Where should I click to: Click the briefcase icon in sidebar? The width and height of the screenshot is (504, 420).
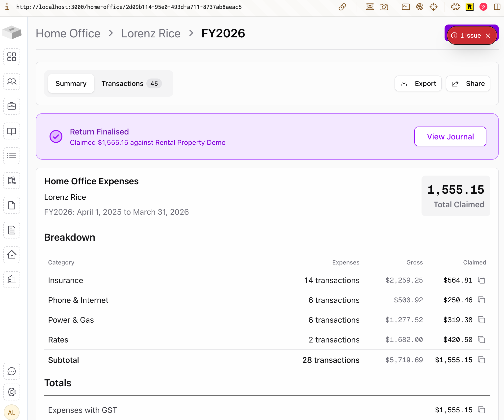coord(12,106)
